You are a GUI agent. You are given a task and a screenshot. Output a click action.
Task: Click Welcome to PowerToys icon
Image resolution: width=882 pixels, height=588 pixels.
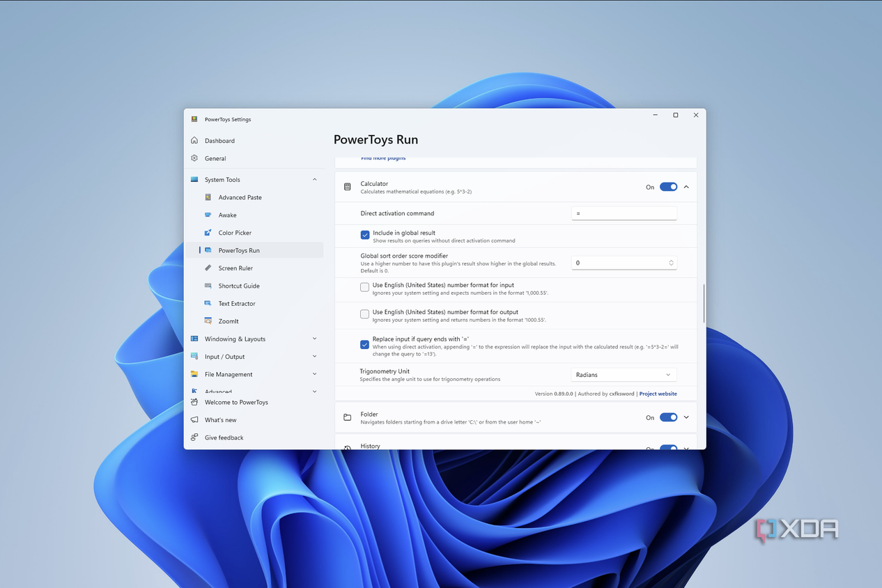[x=194, y=402]
